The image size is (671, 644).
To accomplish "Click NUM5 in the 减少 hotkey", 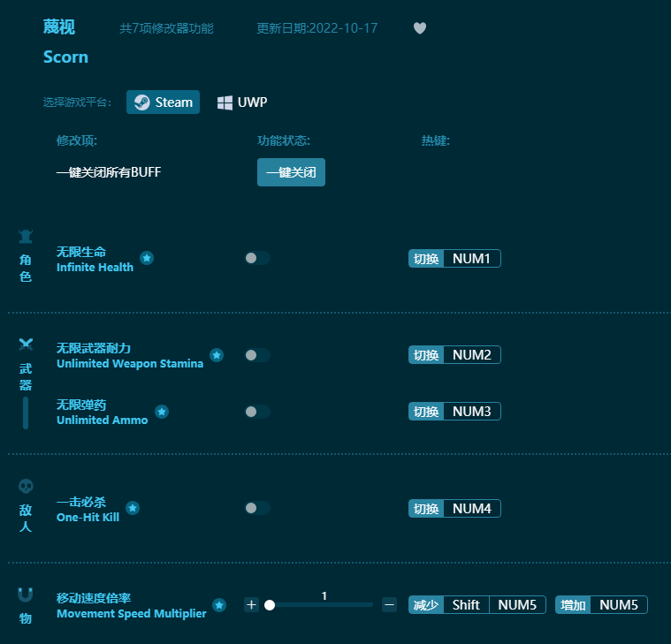I will tap(517, 604).
